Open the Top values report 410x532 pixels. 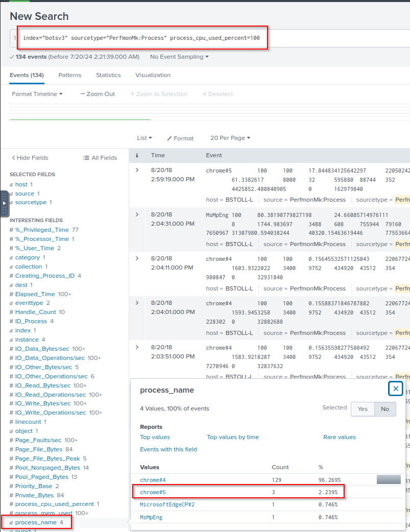pyautogui.click(x=155, y=437)
